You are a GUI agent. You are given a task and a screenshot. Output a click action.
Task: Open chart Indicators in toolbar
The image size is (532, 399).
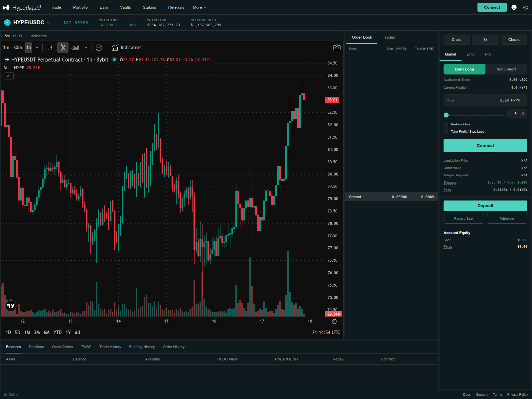point(127,48)
